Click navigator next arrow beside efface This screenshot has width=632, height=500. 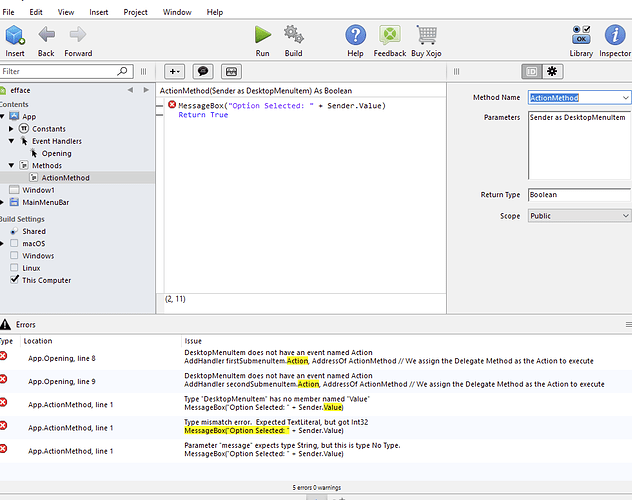(146, 90)
